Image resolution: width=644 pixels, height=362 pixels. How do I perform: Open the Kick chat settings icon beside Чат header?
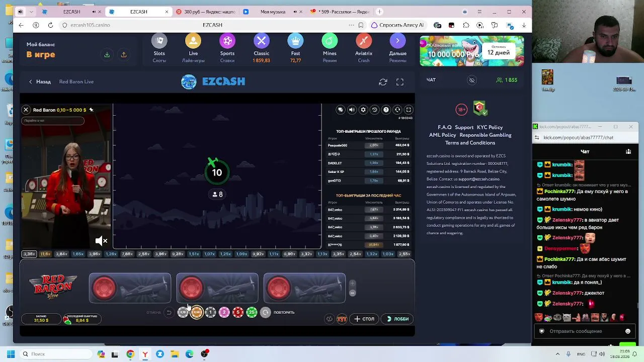point(628,151)
